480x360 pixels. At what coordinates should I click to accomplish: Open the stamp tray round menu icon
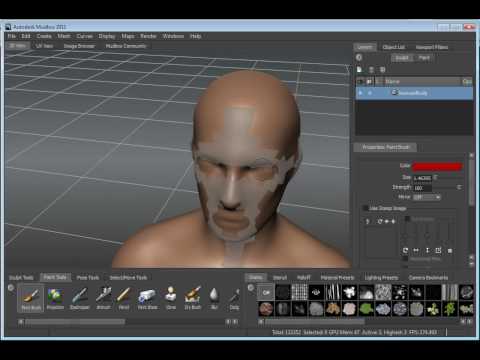251,287
